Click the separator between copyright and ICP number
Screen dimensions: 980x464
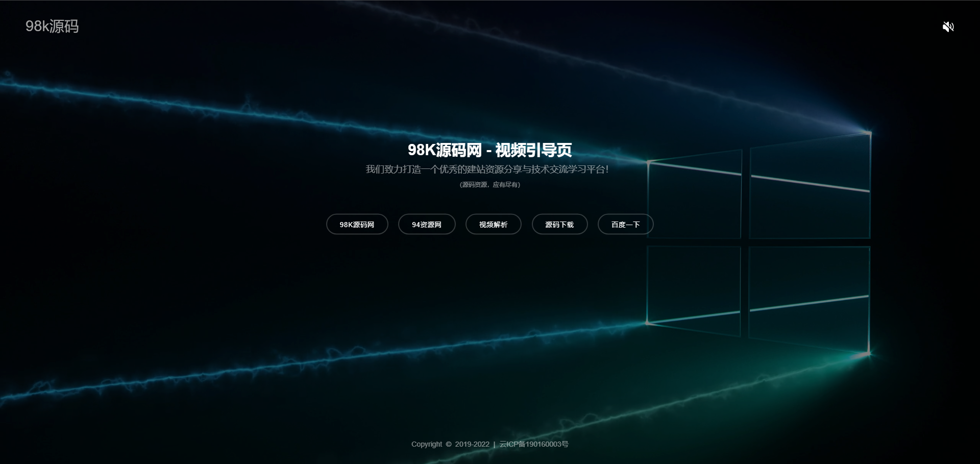pyautogui.click(x=494, y=444)
